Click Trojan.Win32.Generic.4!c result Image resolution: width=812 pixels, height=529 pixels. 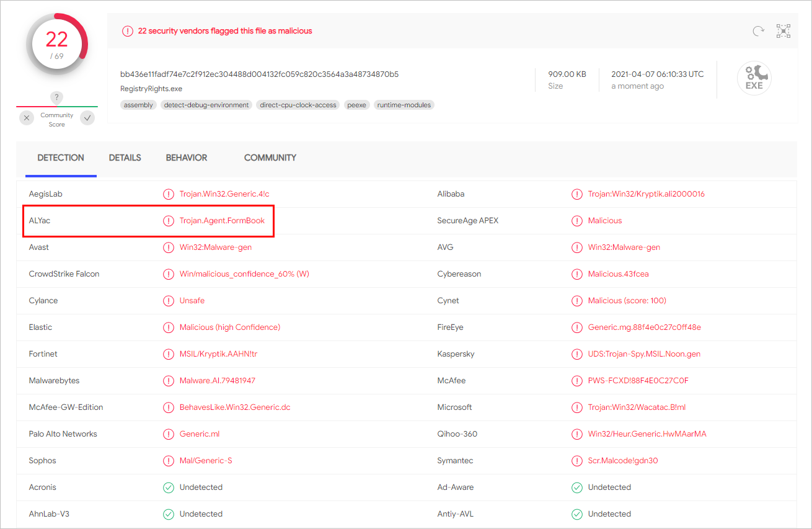[224, 194]
